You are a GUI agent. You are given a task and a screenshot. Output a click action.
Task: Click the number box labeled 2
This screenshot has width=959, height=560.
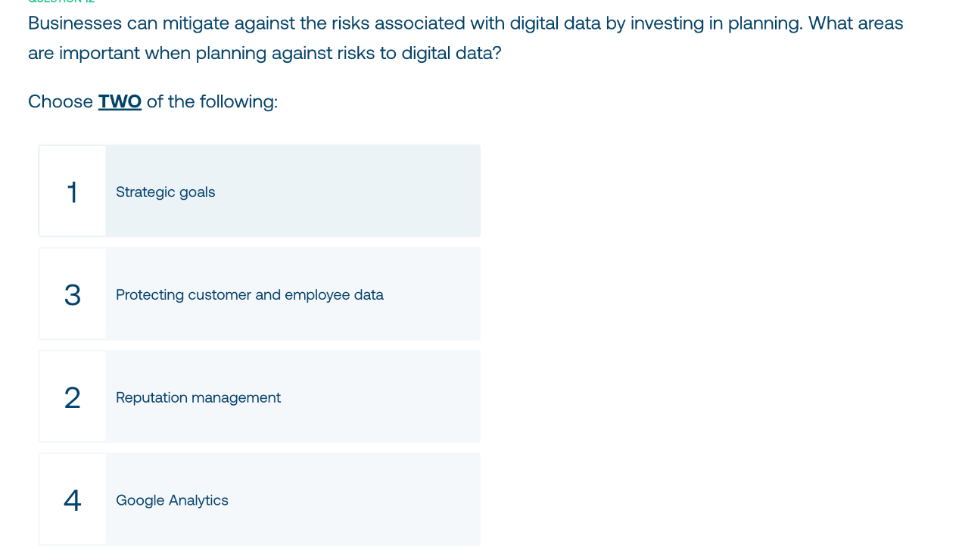coord(72,396)
